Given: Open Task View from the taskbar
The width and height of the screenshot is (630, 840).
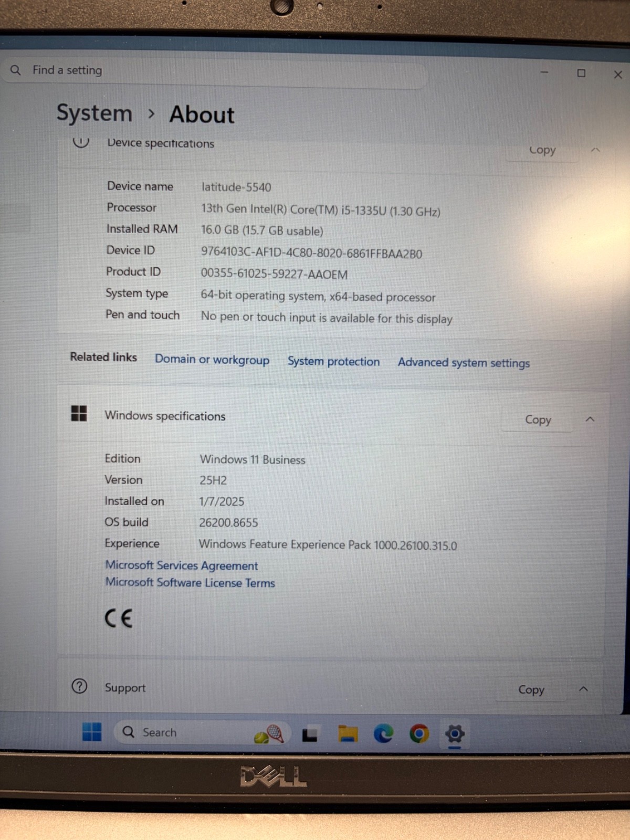Looking at the screenshot, I should (x=310, y=733).
